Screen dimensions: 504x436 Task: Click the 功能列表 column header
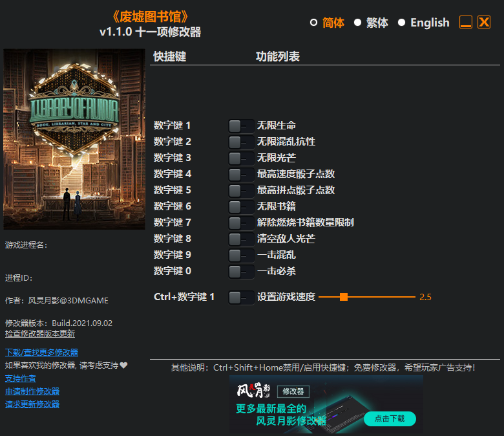278,57
